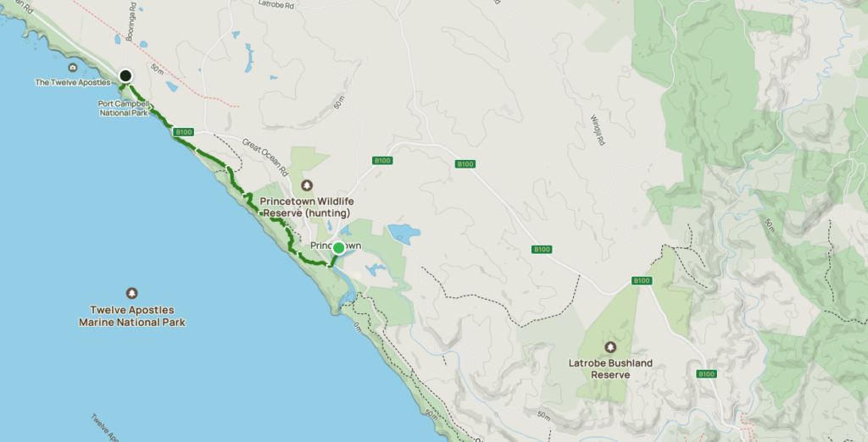Click the Princetown town name label
Image resolution: width=868 pixels, height=442 pixels.
point(336,246)
